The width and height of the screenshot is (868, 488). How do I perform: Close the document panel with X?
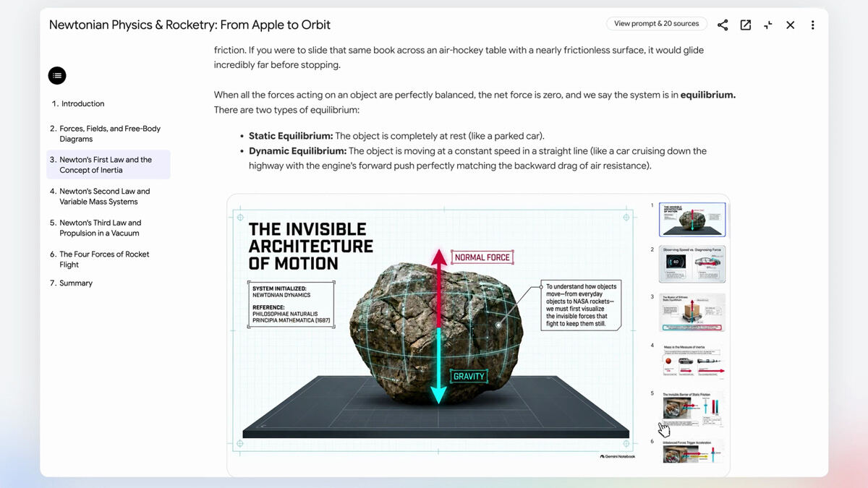point(790,25)
